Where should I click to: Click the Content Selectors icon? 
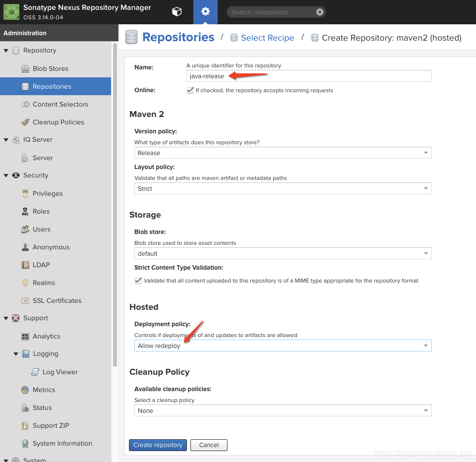25,104
